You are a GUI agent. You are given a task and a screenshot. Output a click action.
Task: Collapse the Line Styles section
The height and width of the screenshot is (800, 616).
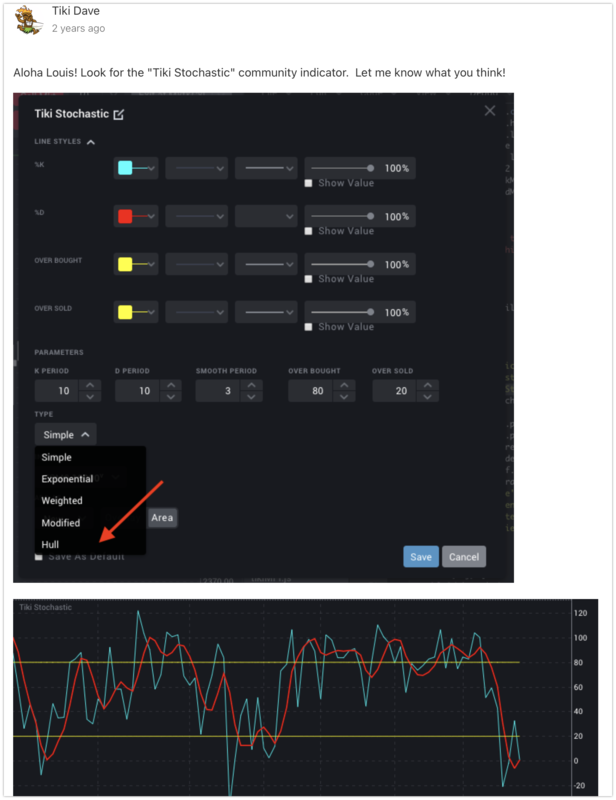tap(91, 142)
